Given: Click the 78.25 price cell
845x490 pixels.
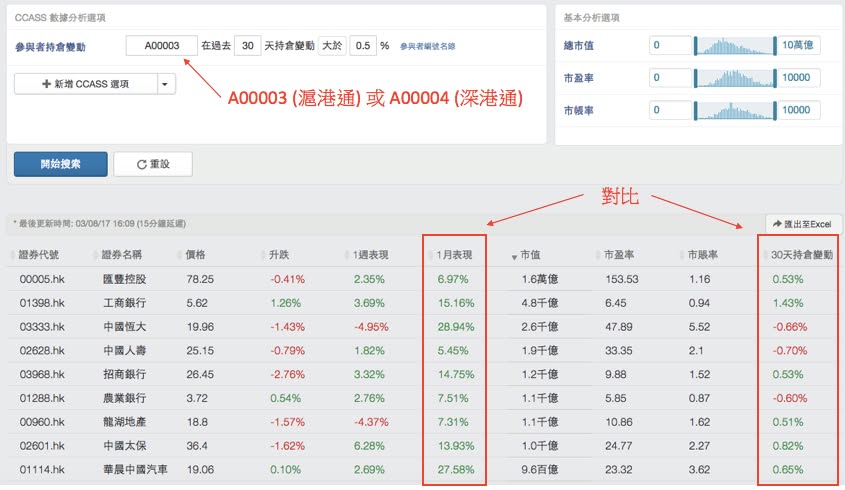Looking at the screenshot, I should pos(200,279).
